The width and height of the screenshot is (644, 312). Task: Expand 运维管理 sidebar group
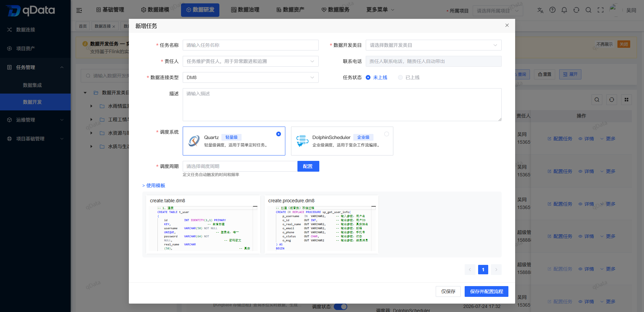[35, 120]
